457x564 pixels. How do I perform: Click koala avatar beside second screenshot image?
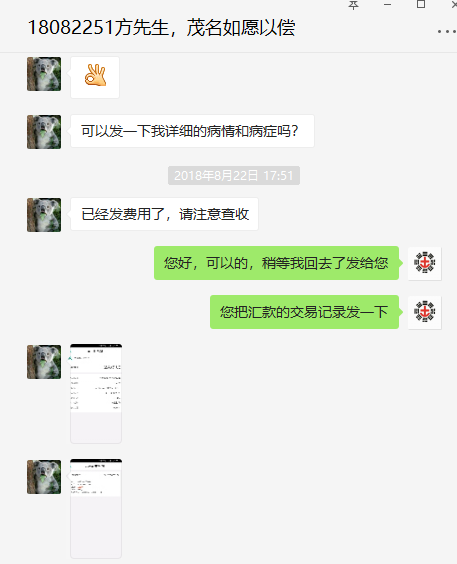(x=44, y=477)
